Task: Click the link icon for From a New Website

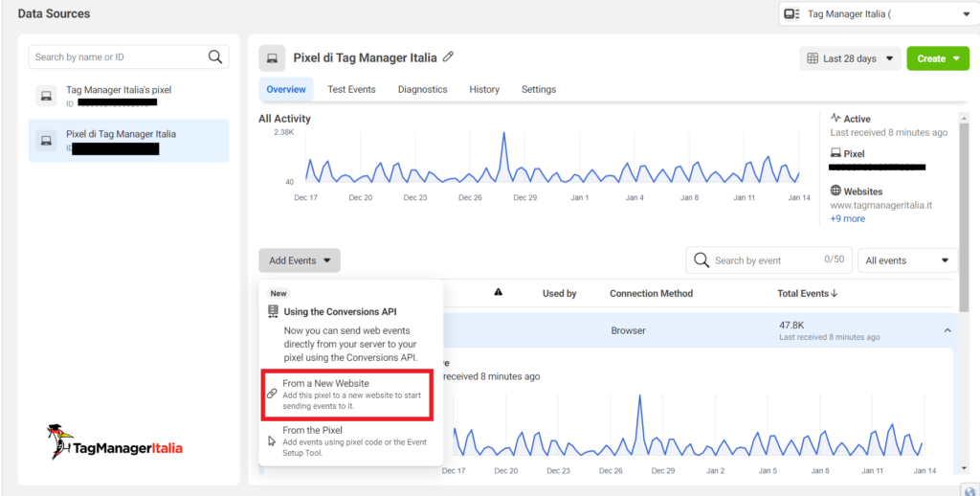Action: 271,394
